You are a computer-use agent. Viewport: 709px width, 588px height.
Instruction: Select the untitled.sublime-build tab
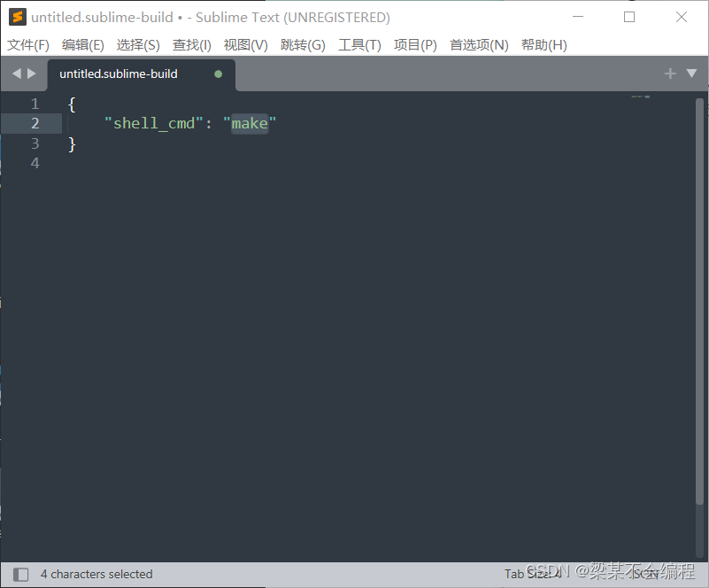[x=141, y=74]
